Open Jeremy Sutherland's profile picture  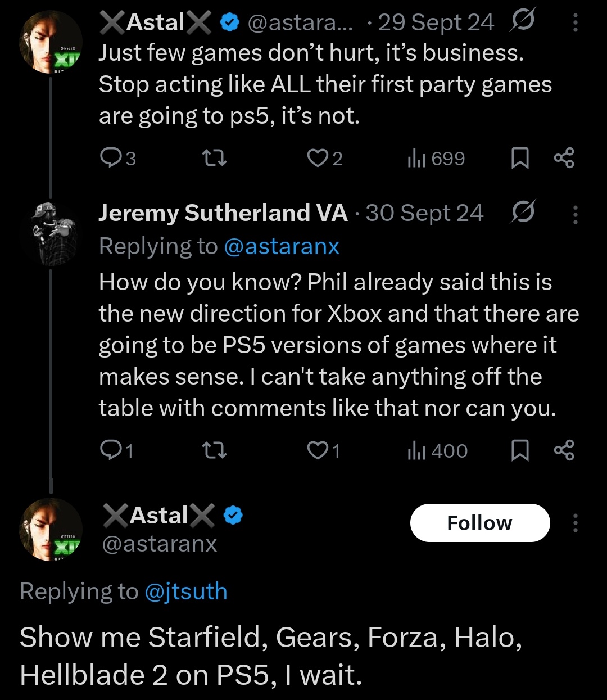click(51, 233)
